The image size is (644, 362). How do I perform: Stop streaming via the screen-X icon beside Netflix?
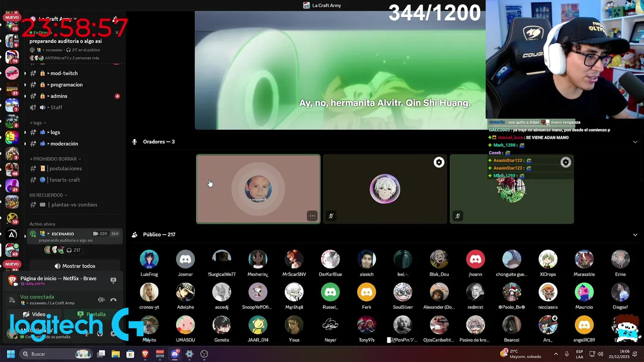coord(113,280)
